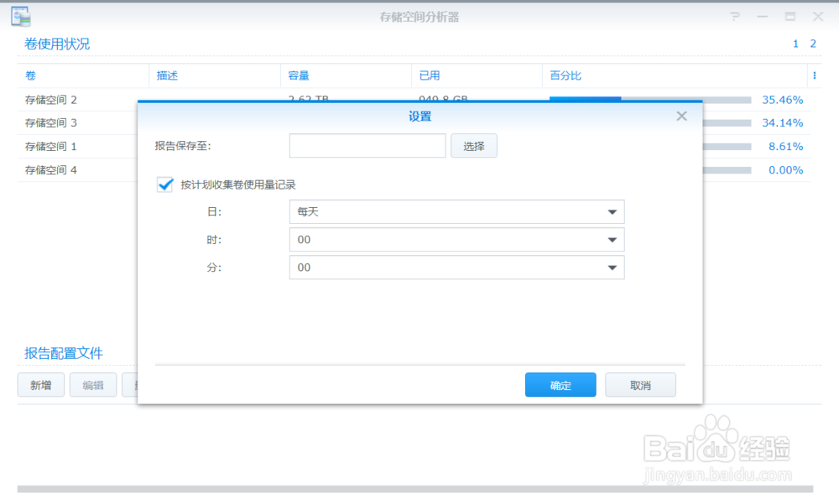Viewport: 839px width, 504px height.
Task: Click the 编辑 button under 报告配置文件
Action: point(92,385)
